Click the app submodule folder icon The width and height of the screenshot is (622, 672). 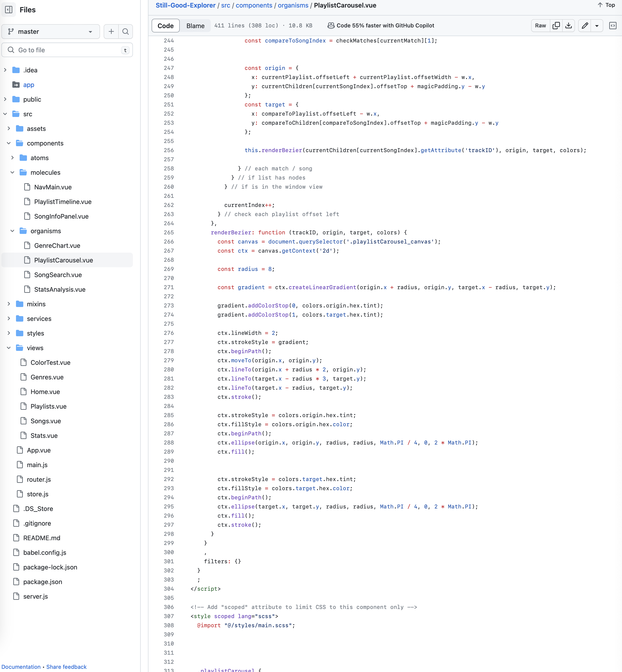tap(16, 85)
